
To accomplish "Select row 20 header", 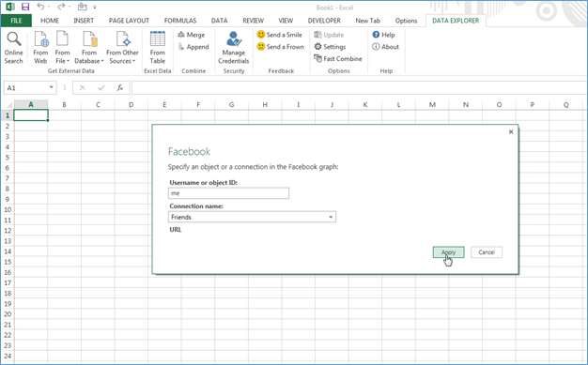I will pos(8,314).
